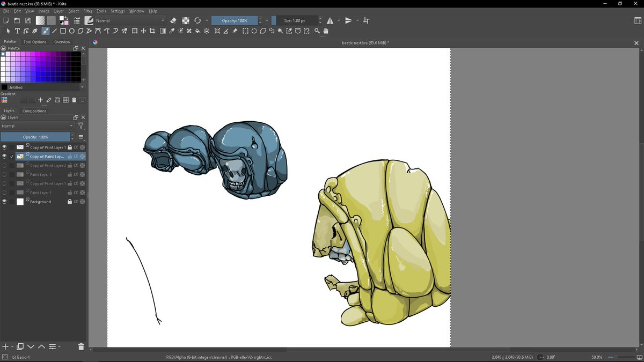Show the Copy of Paint Layer 2 layer
This screenshot has height=362, width=644.
(4, 165)
